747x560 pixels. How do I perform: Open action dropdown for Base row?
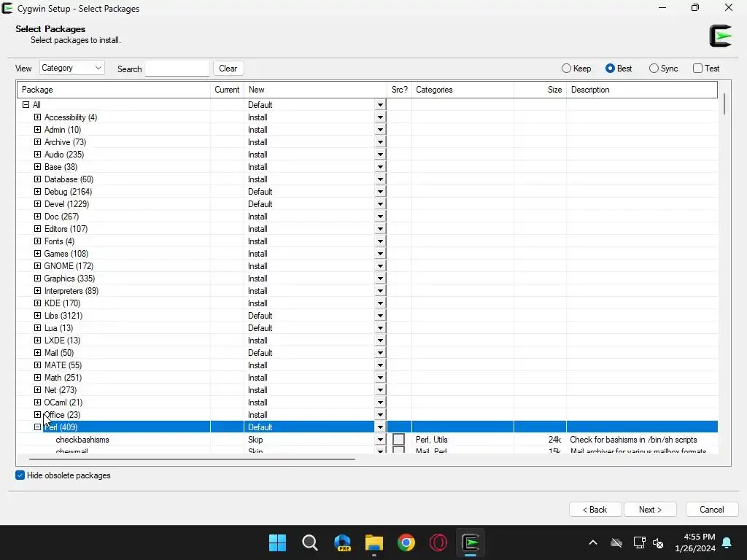coord(379,167)
